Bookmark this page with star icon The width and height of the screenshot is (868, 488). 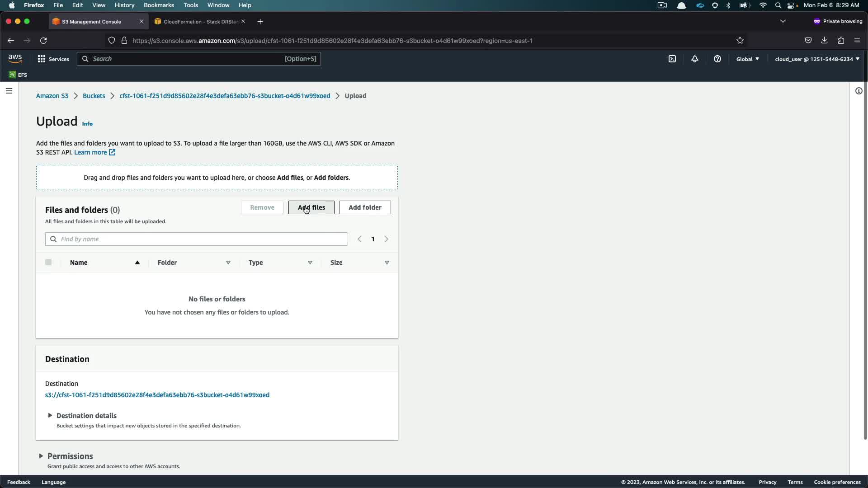[x=740, y=41]
